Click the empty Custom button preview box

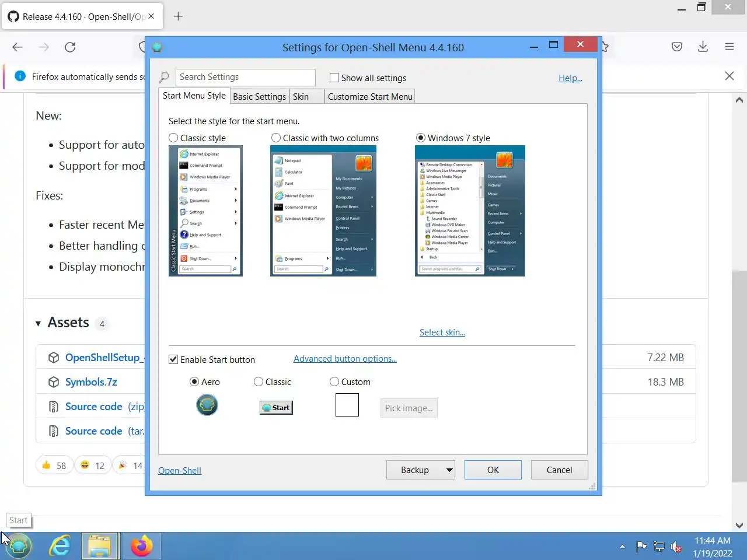click(x=347, y=405)
